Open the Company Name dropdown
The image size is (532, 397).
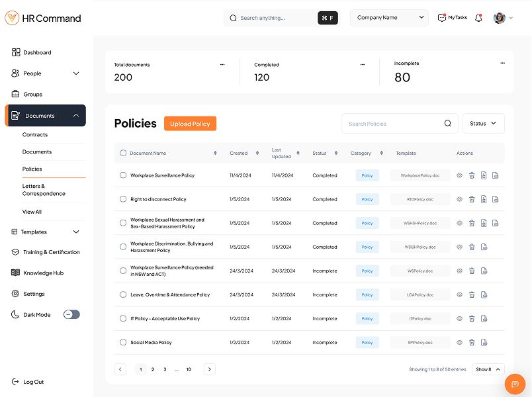[389, 18]
